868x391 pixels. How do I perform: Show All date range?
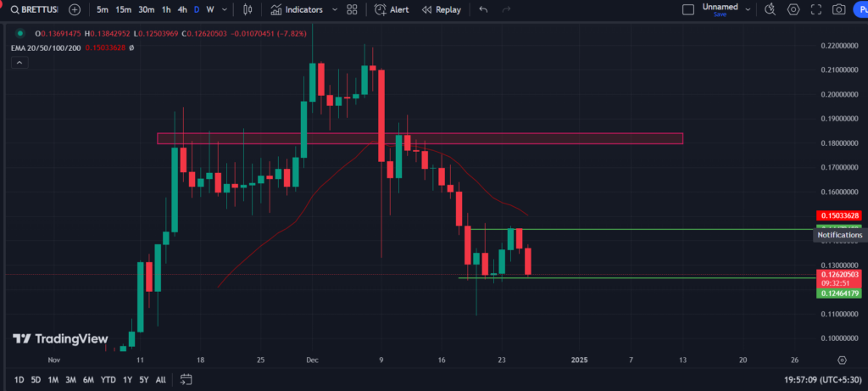tap(160, 380)
